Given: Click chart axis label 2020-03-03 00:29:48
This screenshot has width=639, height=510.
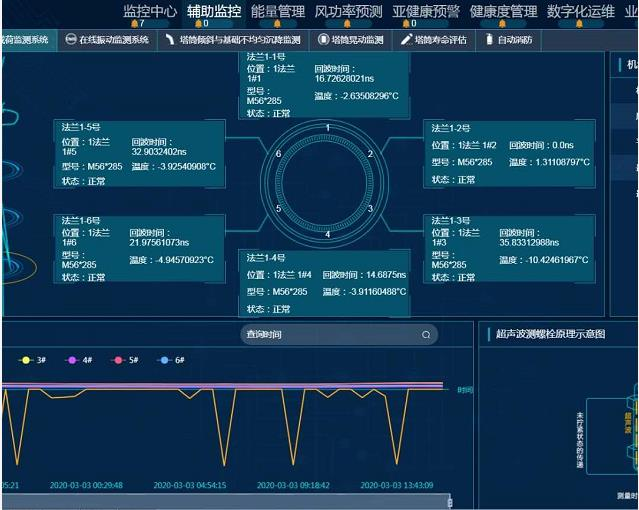Looking at the screenshot, I should tap(86, 486).
